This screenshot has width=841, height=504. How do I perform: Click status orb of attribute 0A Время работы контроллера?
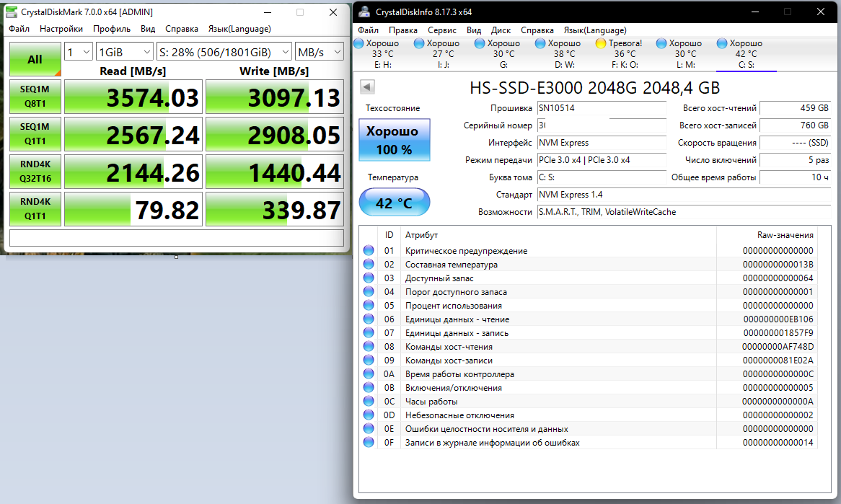pyautogui.click(x=369, y=373)
